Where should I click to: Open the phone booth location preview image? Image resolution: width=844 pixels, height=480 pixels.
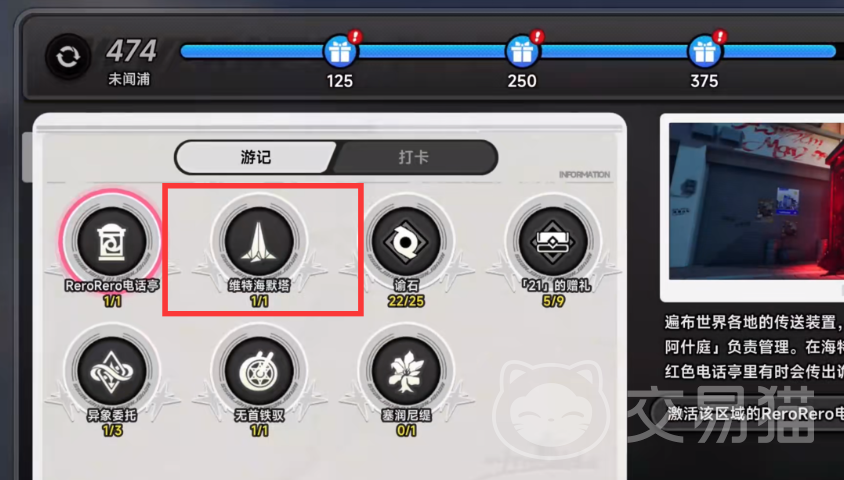[756, 201]
